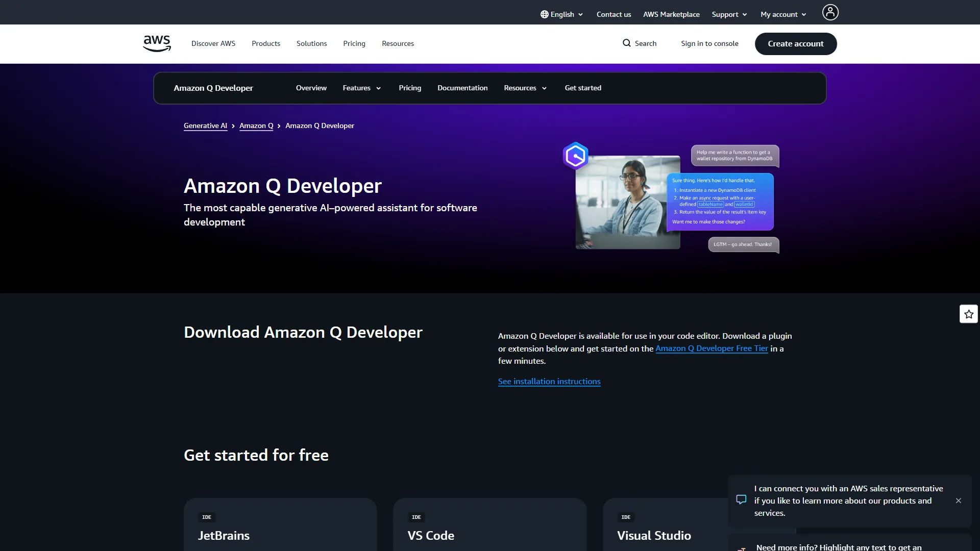Open AWS Marketplace link
The width and height of the screenshot is (980, 551).
tap(671, 14)
